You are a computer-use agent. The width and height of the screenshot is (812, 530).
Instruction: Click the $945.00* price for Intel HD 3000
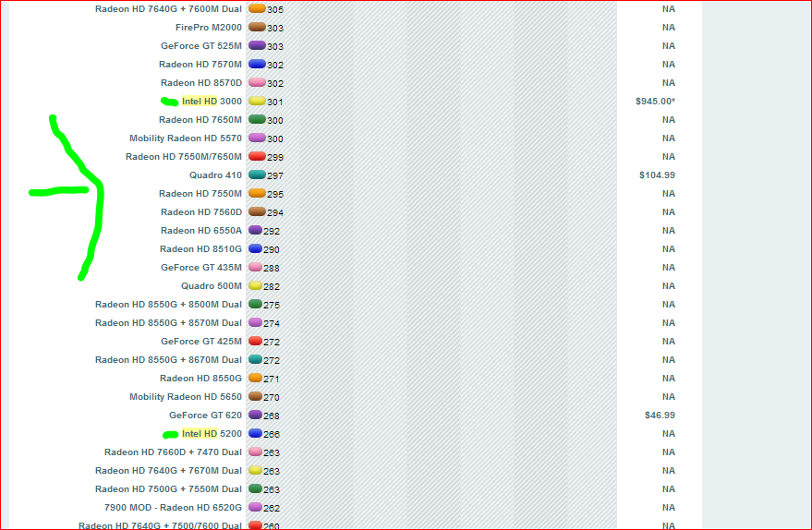tap(655, 102)
